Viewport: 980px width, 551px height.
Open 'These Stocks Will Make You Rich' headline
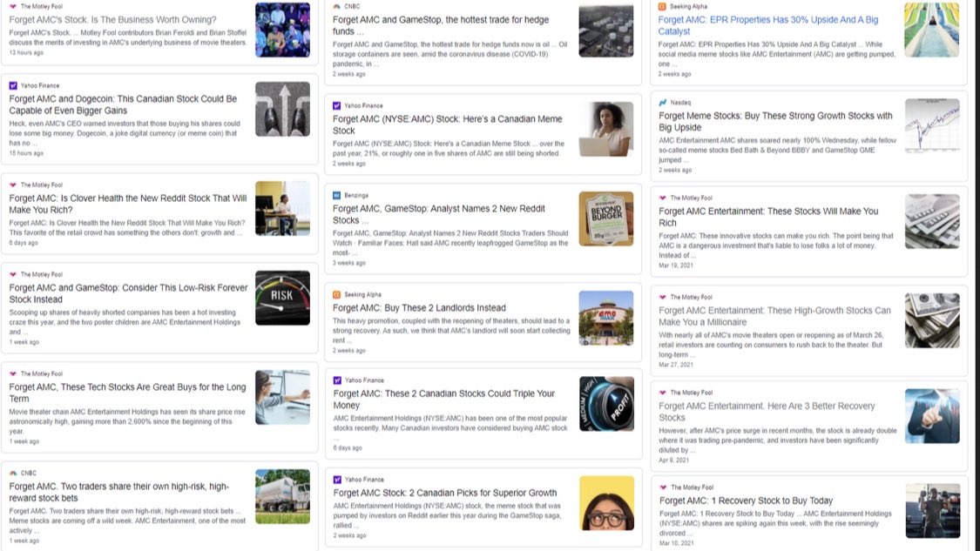coord(768,217)
